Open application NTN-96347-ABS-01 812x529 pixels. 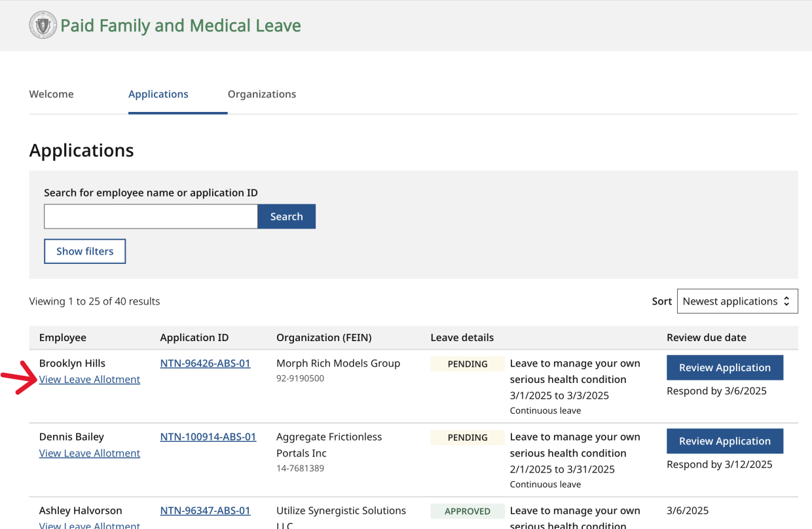click(x=205, y=511)
